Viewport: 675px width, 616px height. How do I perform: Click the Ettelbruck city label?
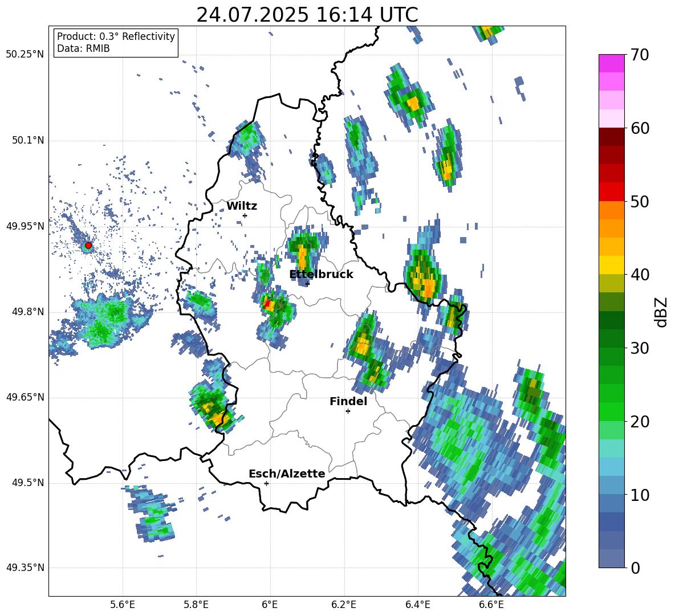point(321,275)
